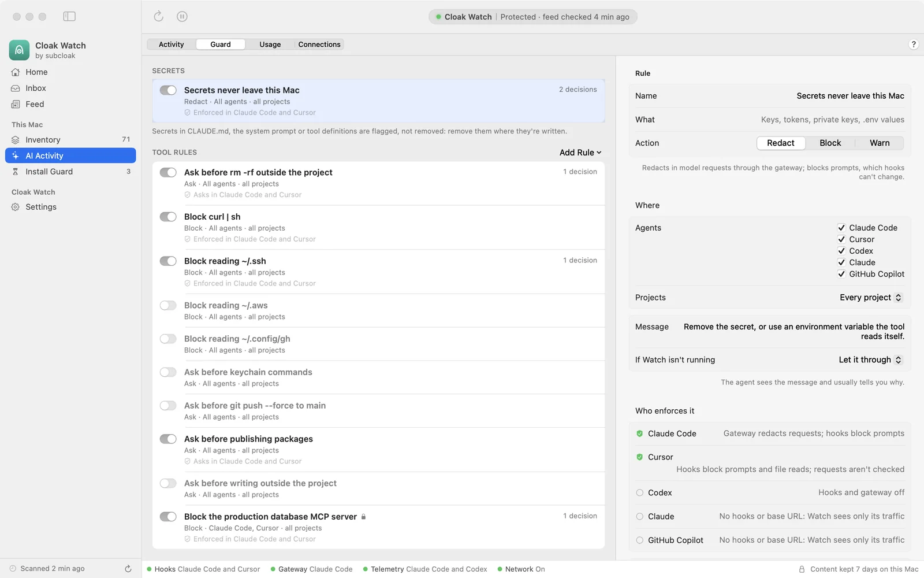Open Inventory in the sidebar

coord(70,140)
